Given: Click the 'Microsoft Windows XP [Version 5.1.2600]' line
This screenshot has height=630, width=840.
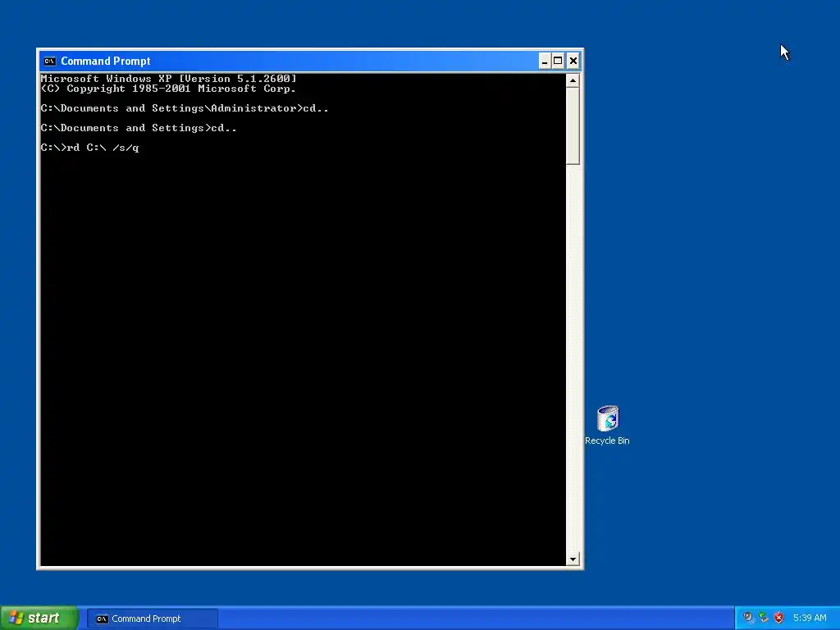Looking at the screenshot, I should 169,79.
